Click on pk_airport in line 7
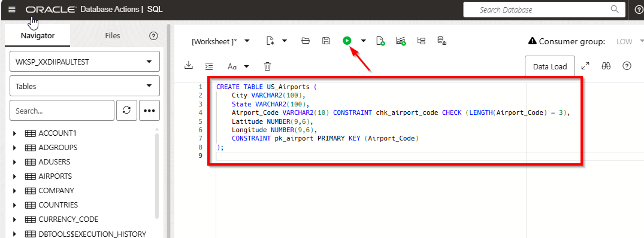Image resolution: width=644 pixels, height=238 pixels. click(x=294, y=139)
